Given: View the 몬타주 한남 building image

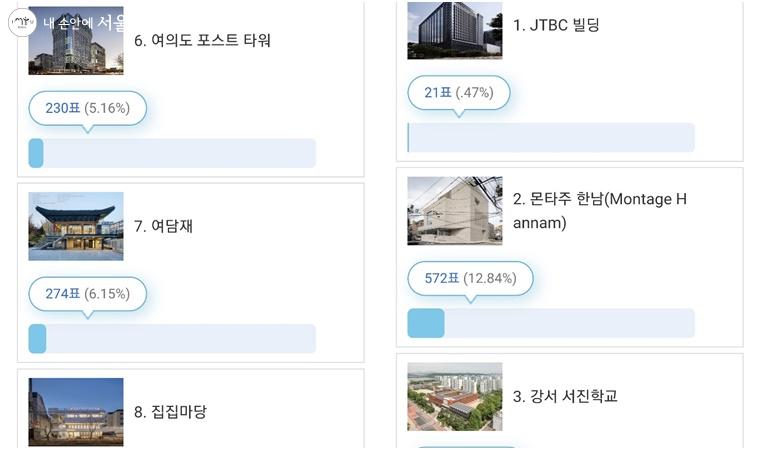Looking at the screenshot, I should [455, 211].
